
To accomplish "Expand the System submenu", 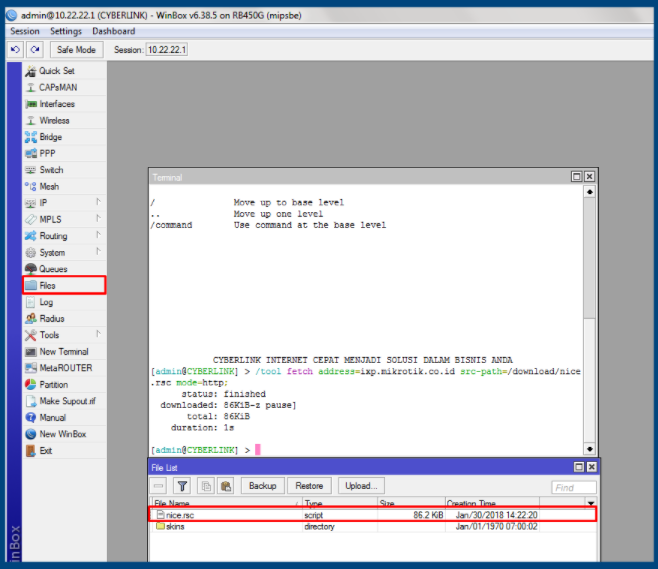I will pos(98,251).
